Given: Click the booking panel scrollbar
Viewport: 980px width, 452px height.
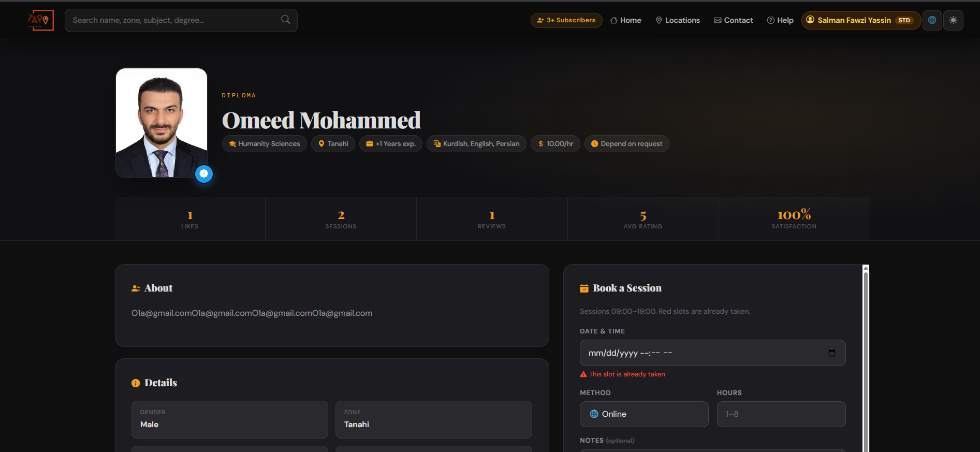Looking at the screenshot, I should [x=866, y=358].
